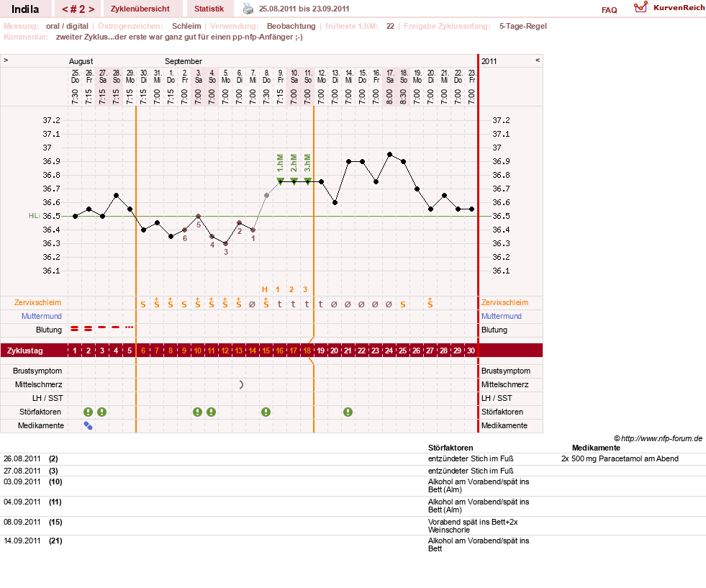Click Störfaktoren warning icon on cycle day 10
This screenshot has height=588, width=706.
point(198,412)
